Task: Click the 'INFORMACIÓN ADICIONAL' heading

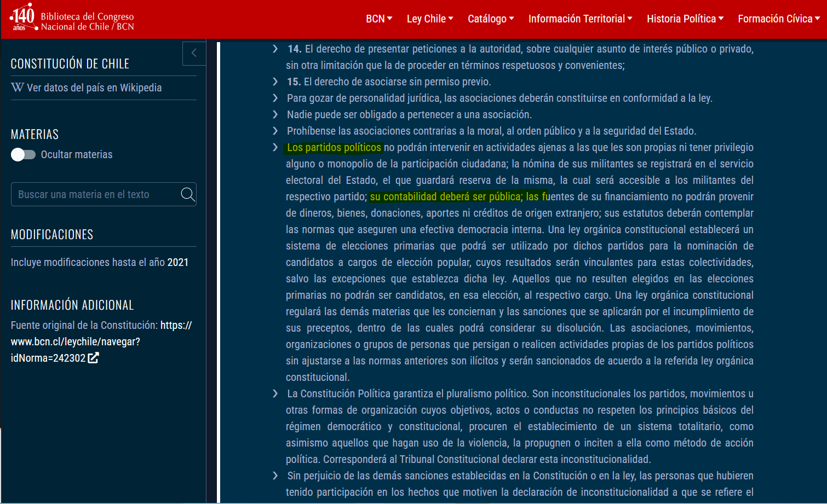Action: coord(72,305)
